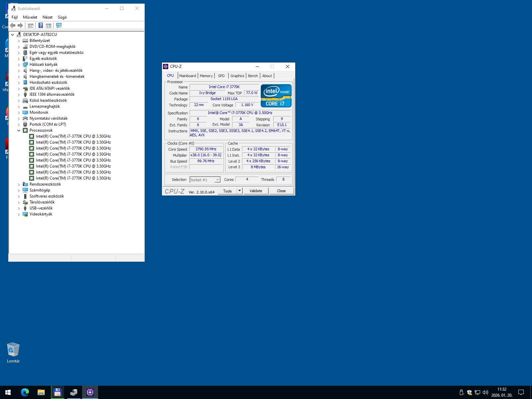Expand the Monitorok category
532x399 pixels.
pyautogui.click(x=19, y=112)
